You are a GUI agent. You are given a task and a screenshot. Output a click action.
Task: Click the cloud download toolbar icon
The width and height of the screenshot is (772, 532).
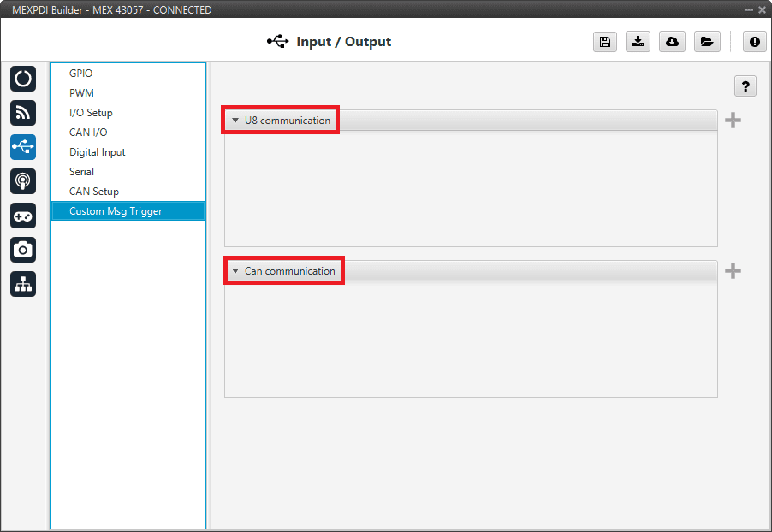[672, 42]
